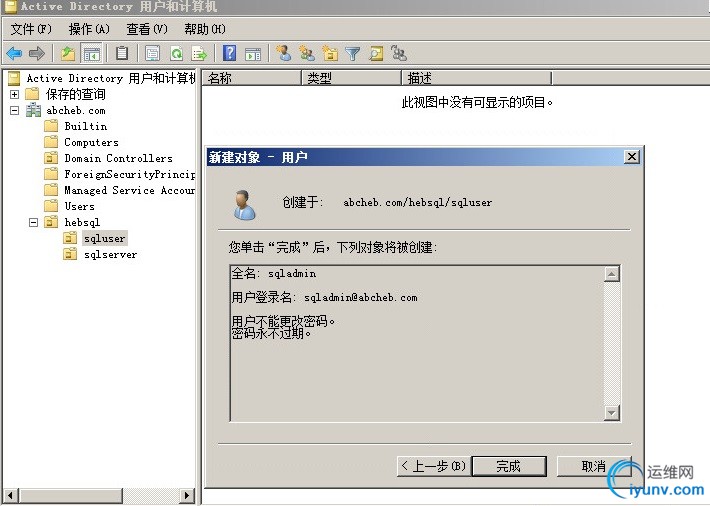Click 完成 to finish creating user
The width and height of the screenshot is (710, 506).
pyautogui.click(x=509, y=466)
